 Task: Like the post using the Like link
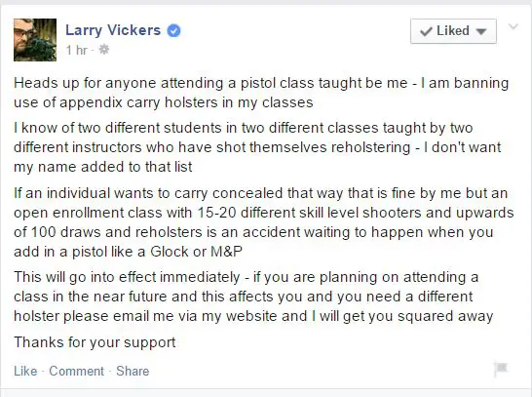point(25,371)
